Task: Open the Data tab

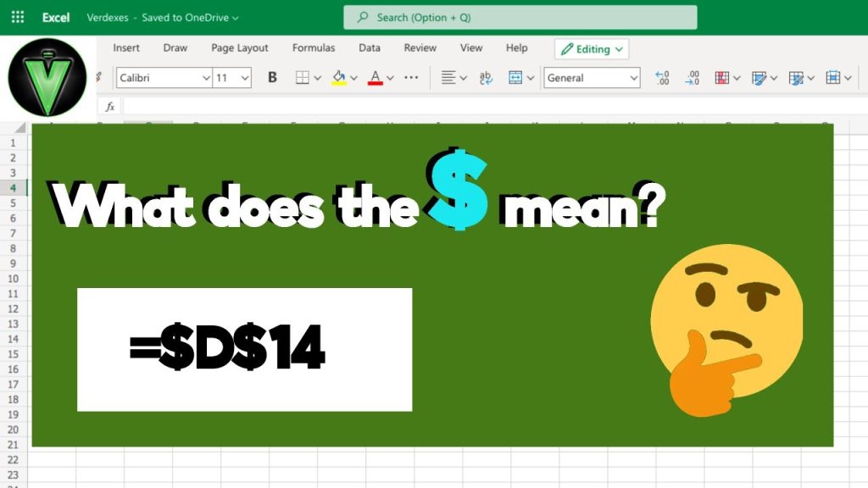Action: [x=370, y=48]
